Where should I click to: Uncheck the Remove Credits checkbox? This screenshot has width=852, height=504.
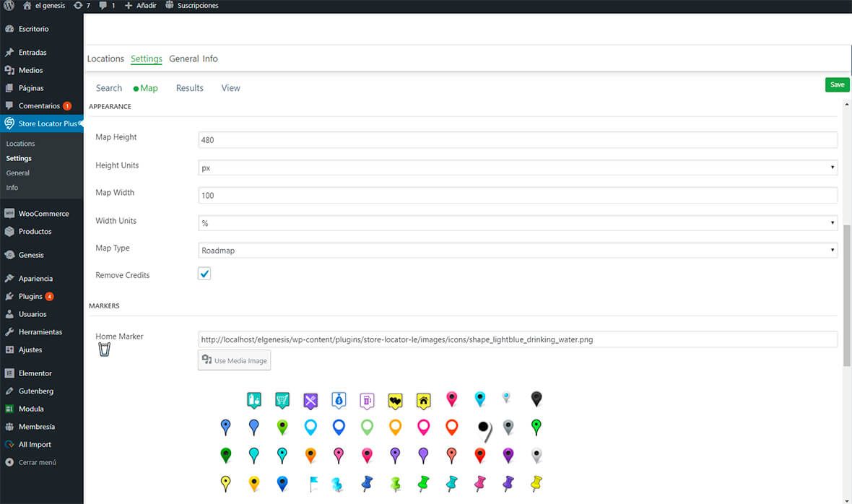click(x=204, y=274)
